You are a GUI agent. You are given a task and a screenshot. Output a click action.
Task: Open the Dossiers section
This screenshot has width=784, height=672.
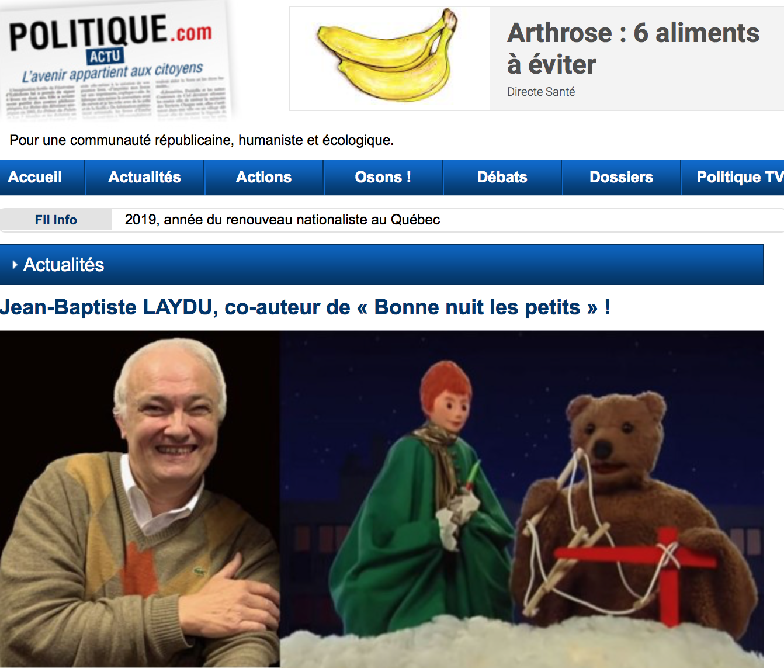pyautogui.click(x=622, y=177)
